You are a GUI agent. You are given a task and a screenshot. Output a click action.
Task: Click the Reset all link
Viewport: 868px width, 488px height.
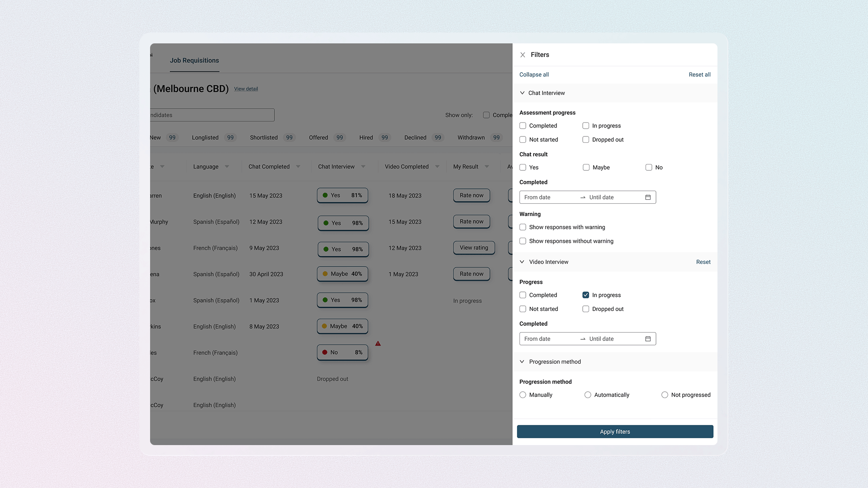pyautogui.click(x=699, y=75)
